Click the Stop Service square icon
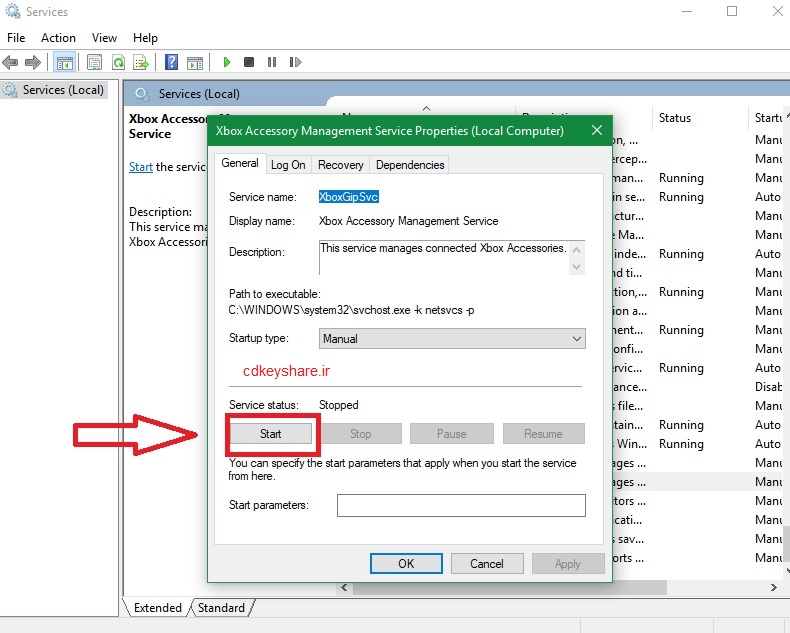Viewport: 790px width, 633px height. coord(249,62)
